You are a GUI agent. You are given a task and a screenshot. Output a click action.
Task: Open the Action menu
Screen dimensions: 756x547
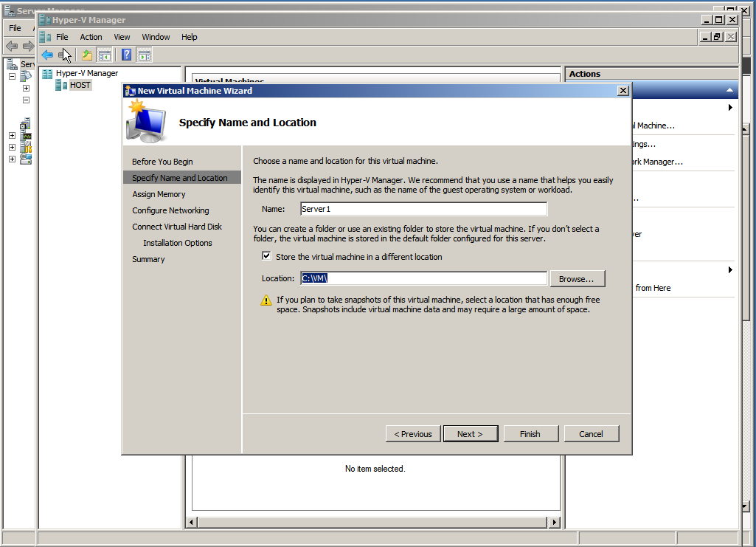tap(91, 37)
